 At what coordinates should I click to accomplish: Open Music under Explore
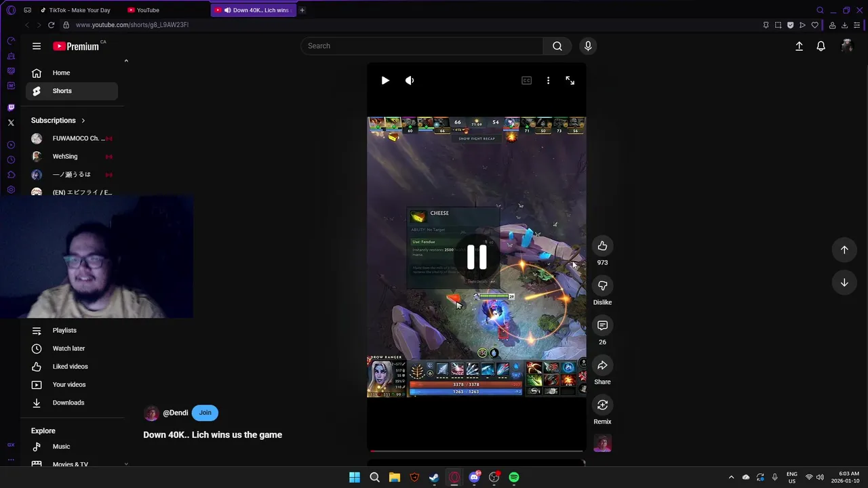[x=72, y=447]
